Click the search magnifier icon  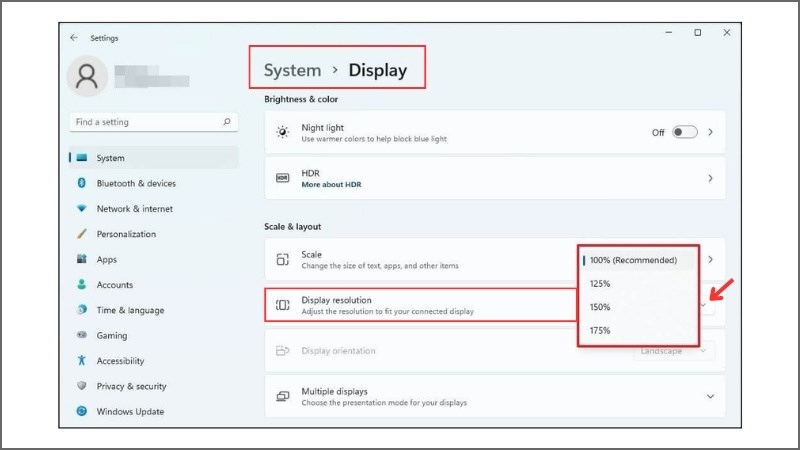coord(227,121)
